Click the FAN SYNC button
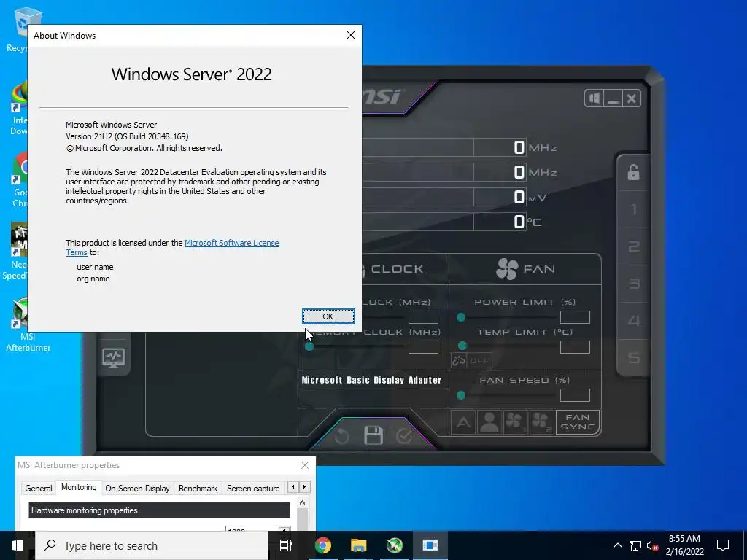747x560 pixels. click(x=578, y=422)
